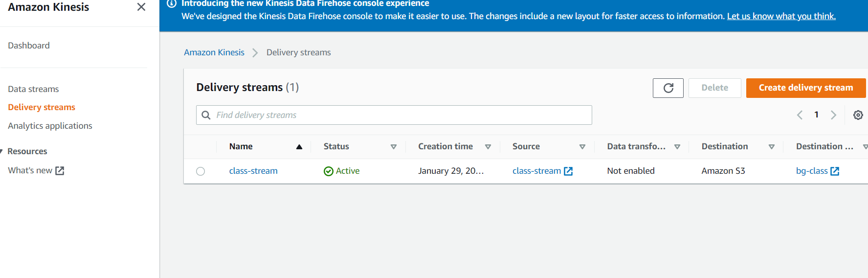Open the Creation time column sort arrow
Viewport: 868px width, 278px height.
point(488,147)
